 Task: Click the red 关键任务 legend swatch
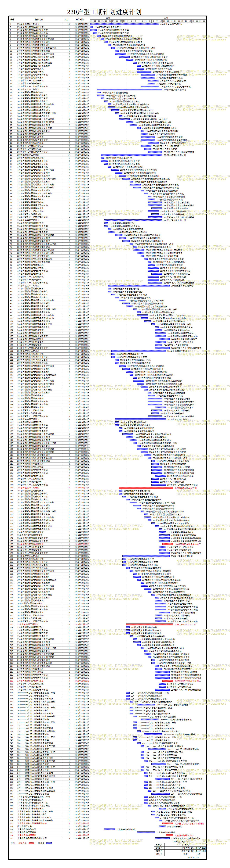[31, 843]
